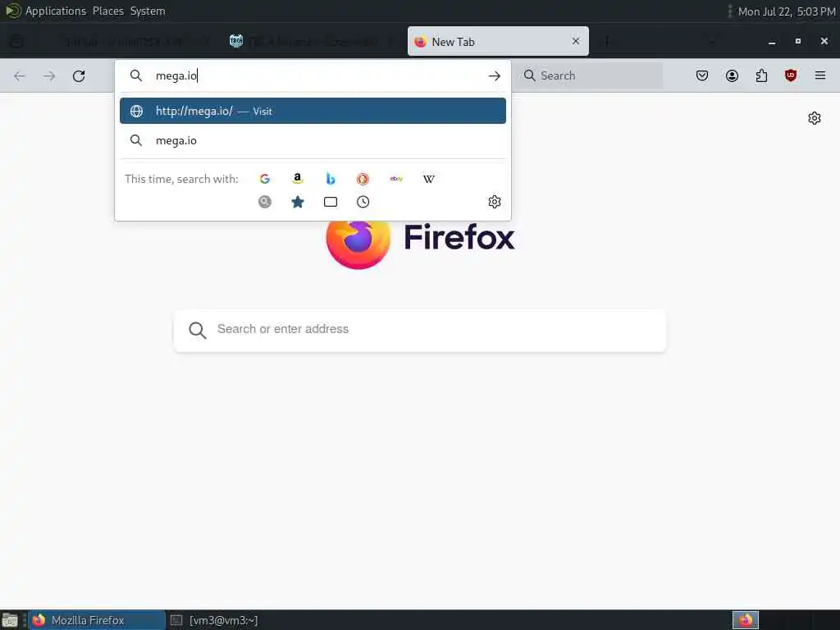This screenshot has width=840, height=630.
Task: Personalize New Tab with gear icon
Action: pos(815,118)
